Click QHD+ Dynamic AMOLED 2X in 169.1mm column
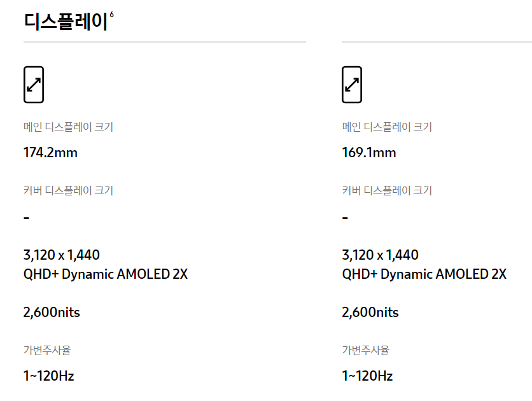The image size is (532, 401). click(424, 274)
